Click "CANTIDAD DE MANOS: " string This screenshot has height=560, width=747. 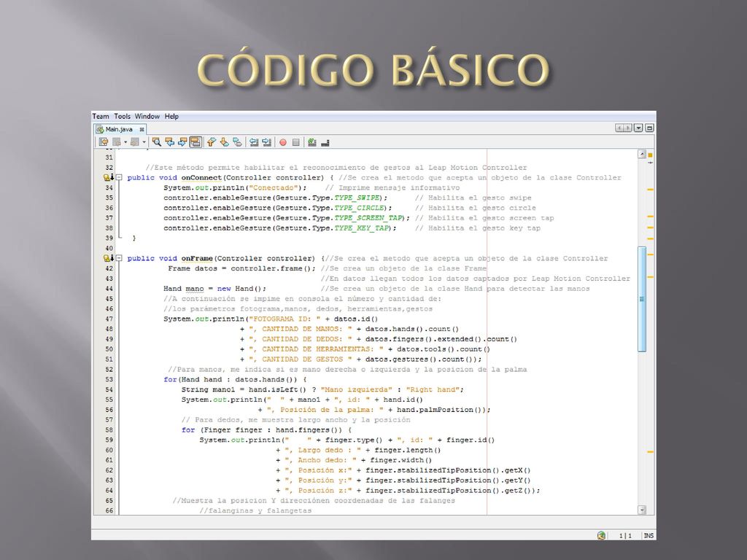click(x=301, y=329)
